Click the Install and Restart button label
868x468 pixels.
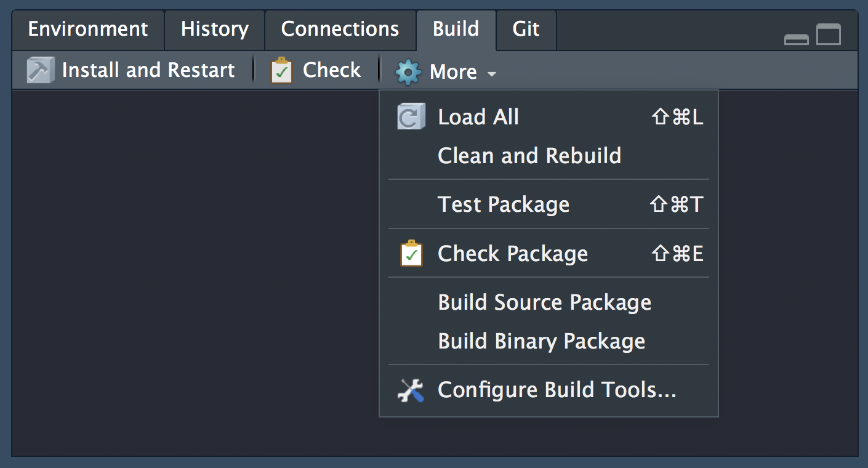[148, 70]
